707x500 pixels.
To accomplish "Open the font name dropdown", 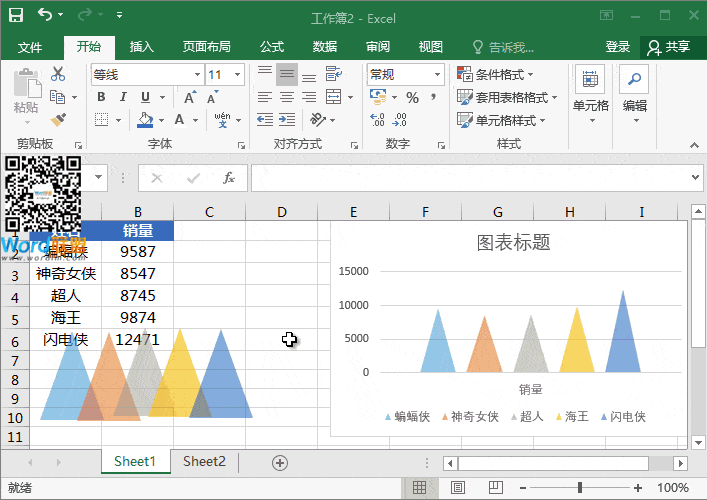I will 196,75.
